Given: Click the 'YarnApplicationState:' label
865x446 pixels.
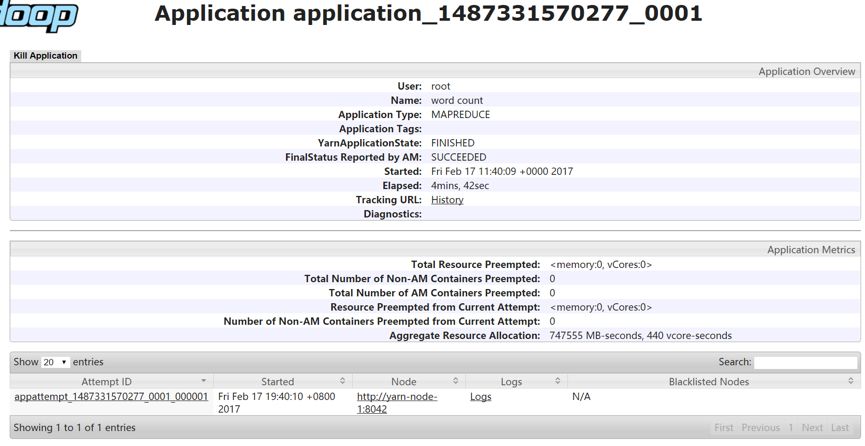Looking at the screenshot, I should click(x=370, y=143).
